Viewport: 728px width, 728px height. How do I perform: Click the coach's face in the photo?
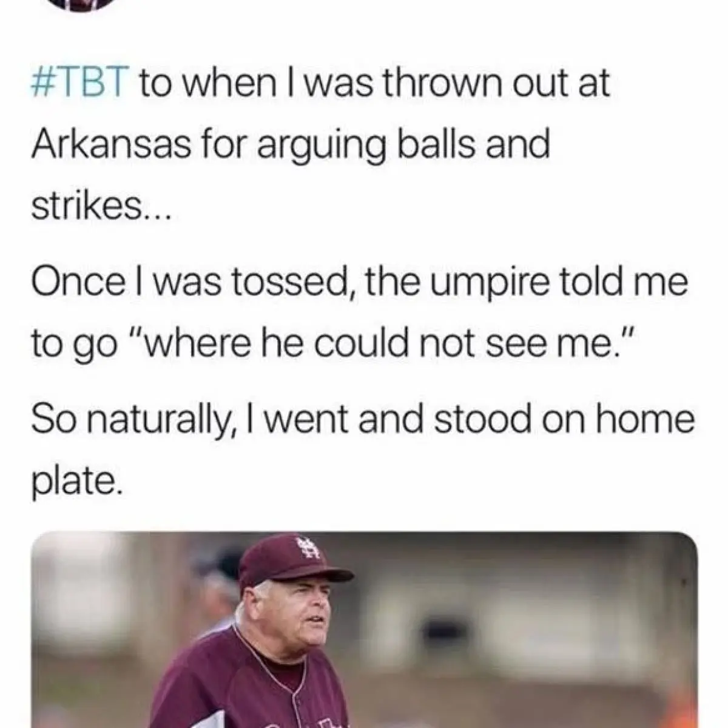point(295,613)
